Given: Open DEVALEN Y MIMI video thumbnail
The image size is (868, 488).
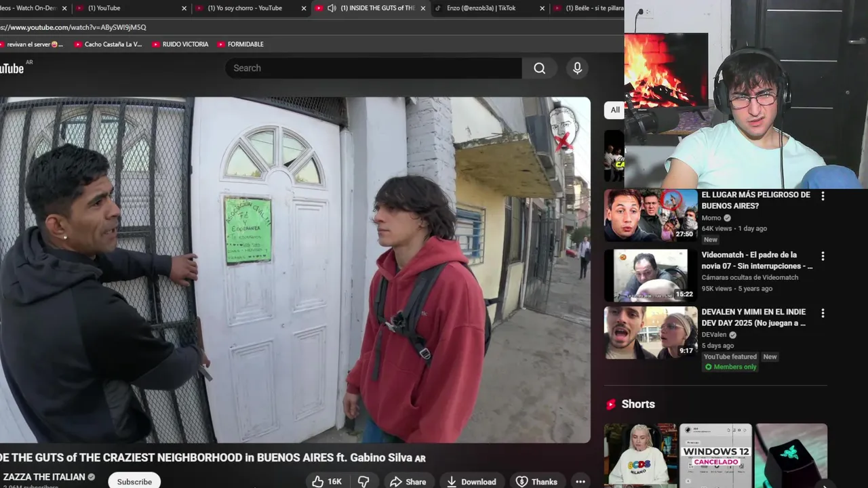Looking at the screenshot, I should (x=651, y=332).
